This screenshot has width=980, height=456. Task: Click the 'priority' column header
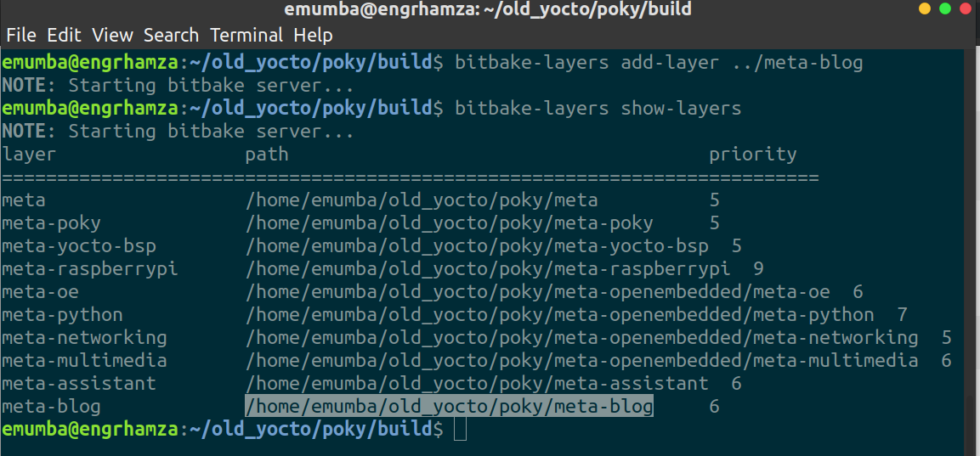pos(752,155)
